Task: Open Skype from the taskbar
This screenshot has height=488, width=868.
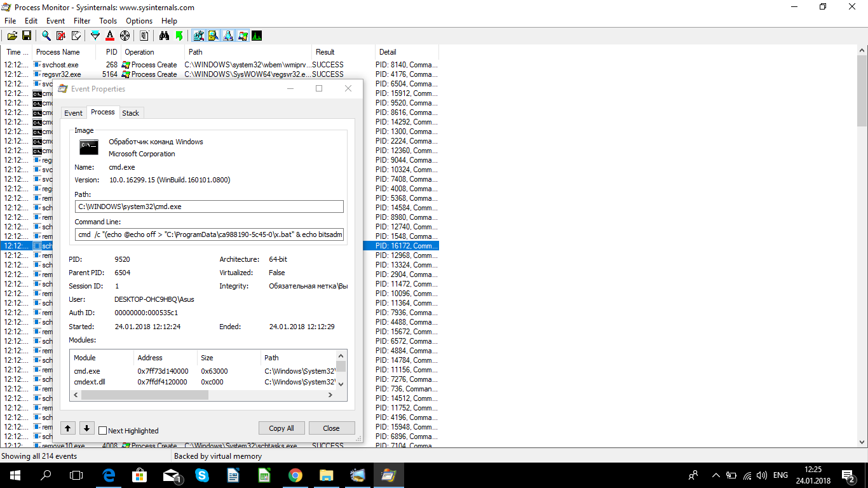Action: 202,475
